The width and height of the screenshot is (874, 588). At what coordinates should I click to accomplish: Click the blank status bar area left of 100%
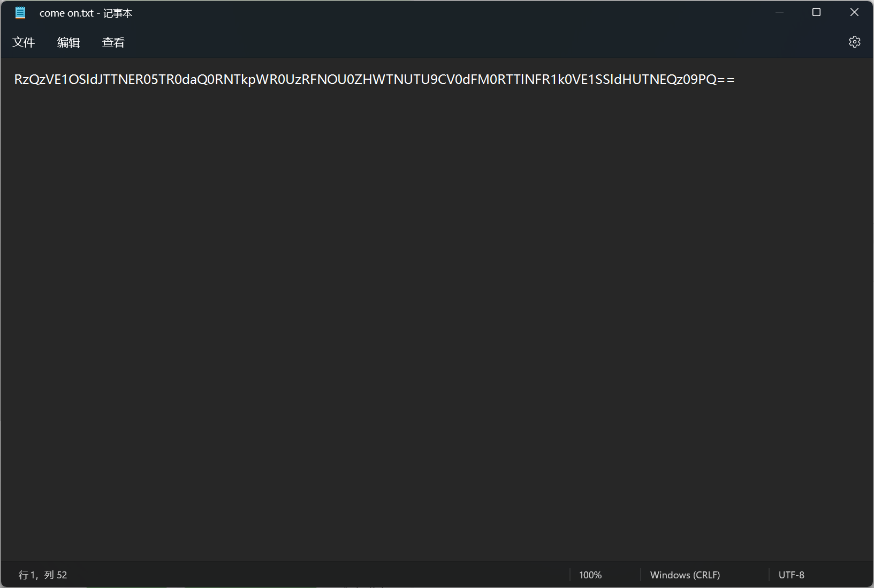coord(321,575)
